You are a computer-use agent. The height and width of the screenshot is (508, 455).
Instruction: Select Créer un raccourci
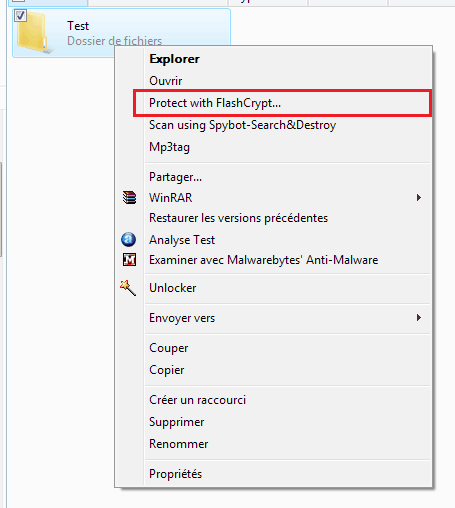[x=197, y=400]
